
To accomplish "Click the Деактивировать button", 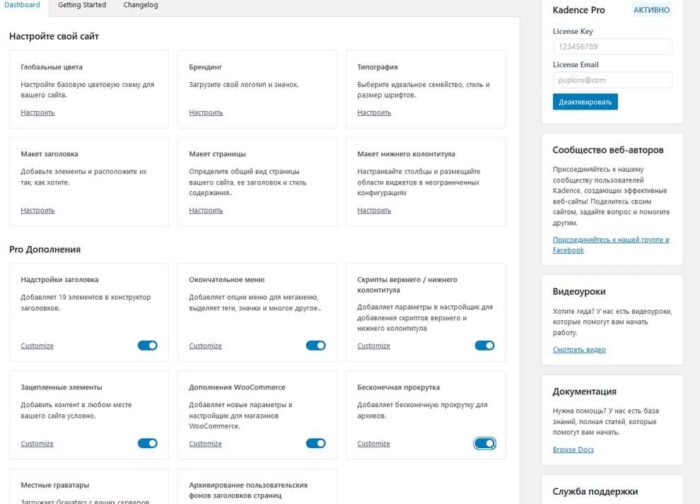I will 585,101.
